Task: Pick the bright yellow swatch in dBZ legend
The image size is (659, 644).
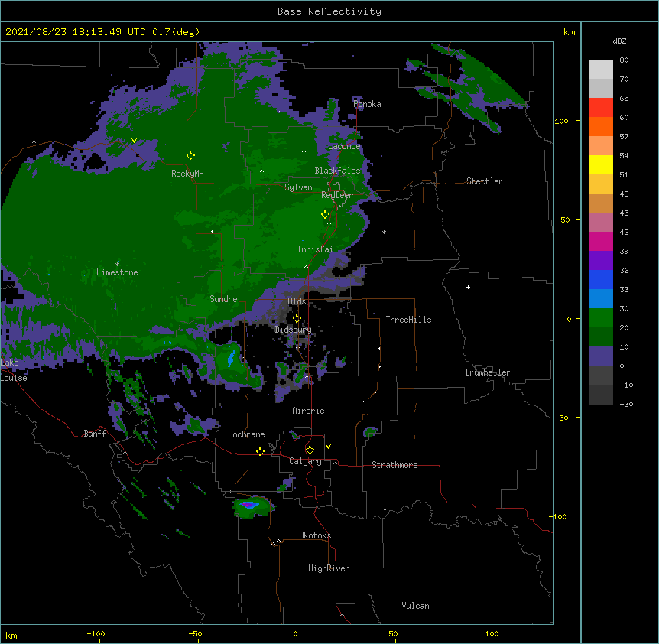Action: [601, 164]
